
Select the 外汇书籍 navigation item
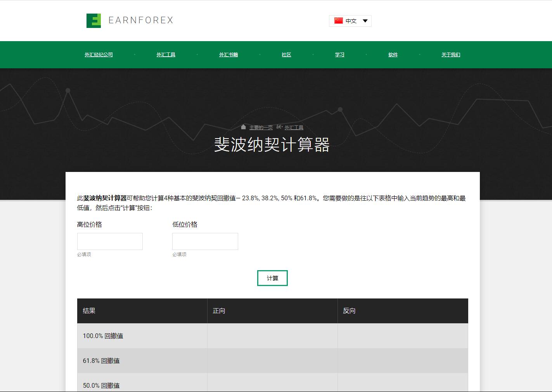[x=228, y=55]
